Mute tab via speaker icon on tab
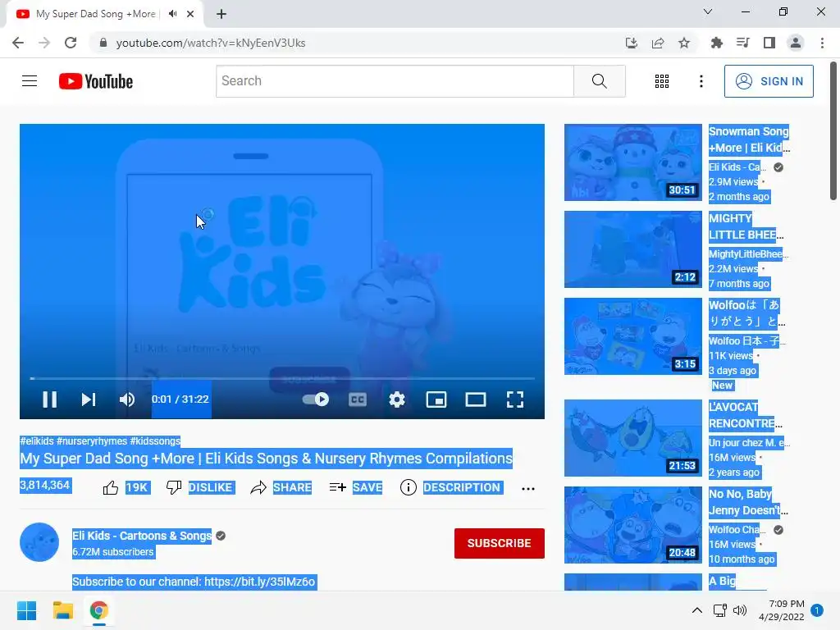The height and width of the screenshot is (630, 840). (x=172, y=14)
